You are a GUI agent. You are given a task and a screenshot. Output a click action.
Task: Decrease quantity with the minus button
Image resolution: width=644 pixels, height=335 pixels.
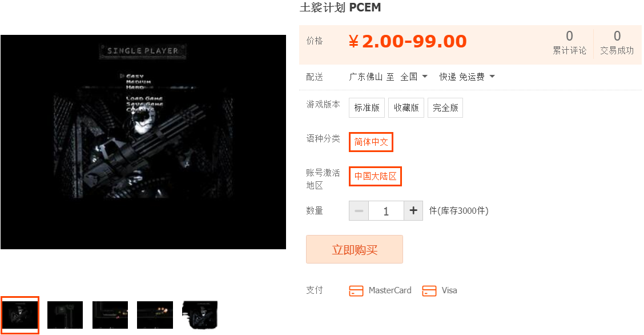click(359, 211)
